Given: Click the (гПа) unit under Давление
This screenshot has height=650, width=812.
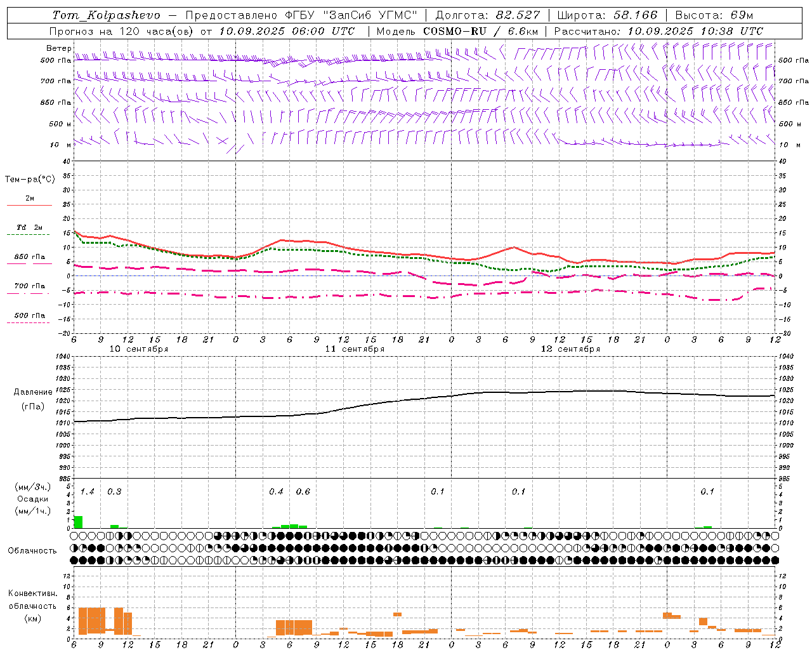Looking at the screenshot, I should (x=33, y=407).
